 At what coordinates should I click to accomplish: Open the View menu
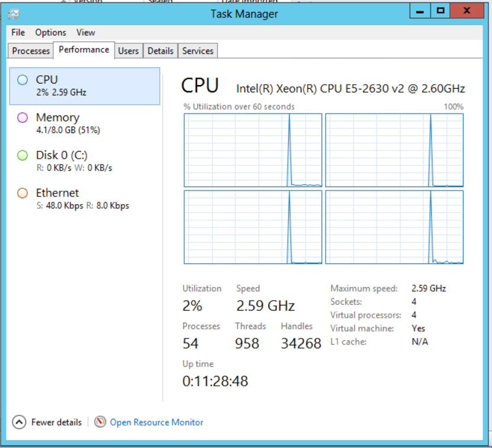pyautogui.click(x=86, y=33)
